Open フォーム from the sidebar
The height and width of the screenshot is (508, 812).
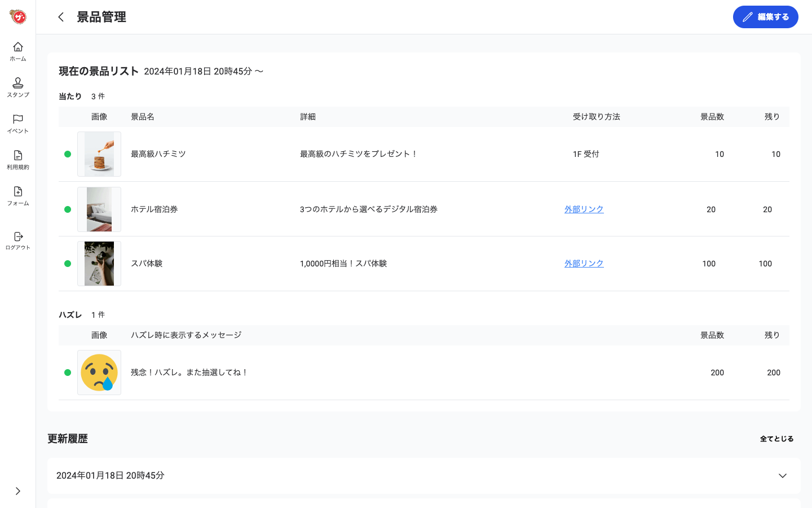click(17, 196)
